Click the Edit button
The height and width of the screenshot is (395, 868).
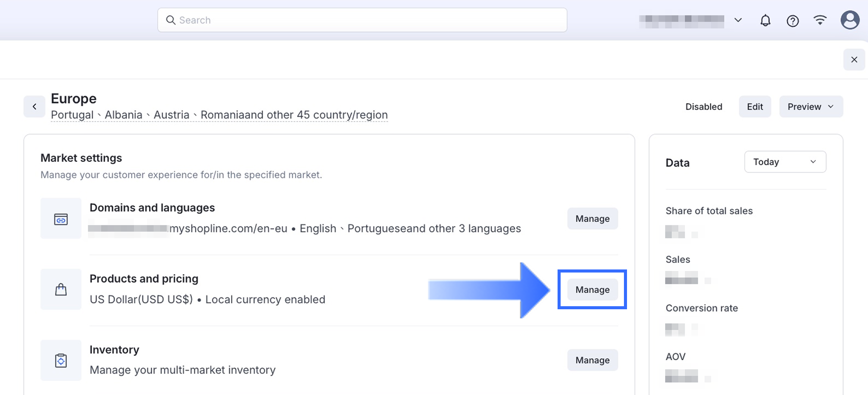pos(755,107)
